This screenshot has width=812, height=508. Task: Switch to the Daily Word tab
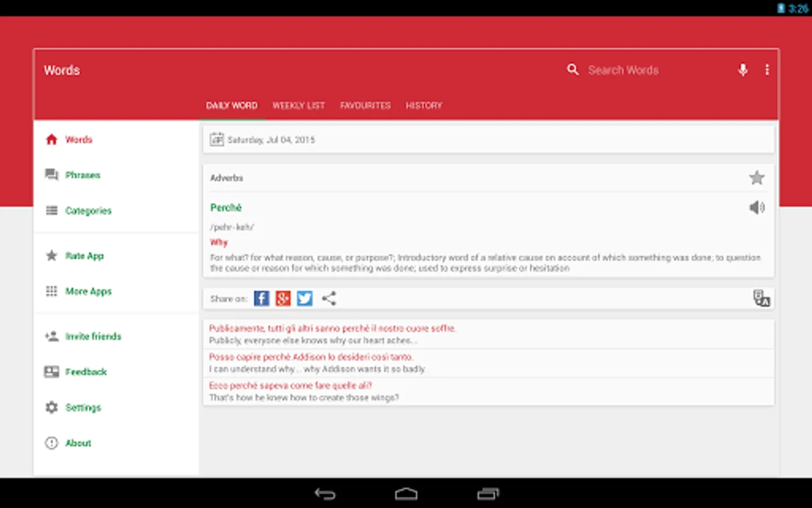(x=232, y=106)
